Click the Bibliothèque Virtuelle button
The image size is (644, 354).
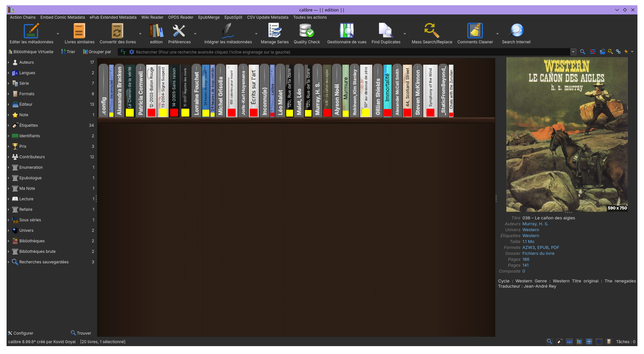pos(31,52)
